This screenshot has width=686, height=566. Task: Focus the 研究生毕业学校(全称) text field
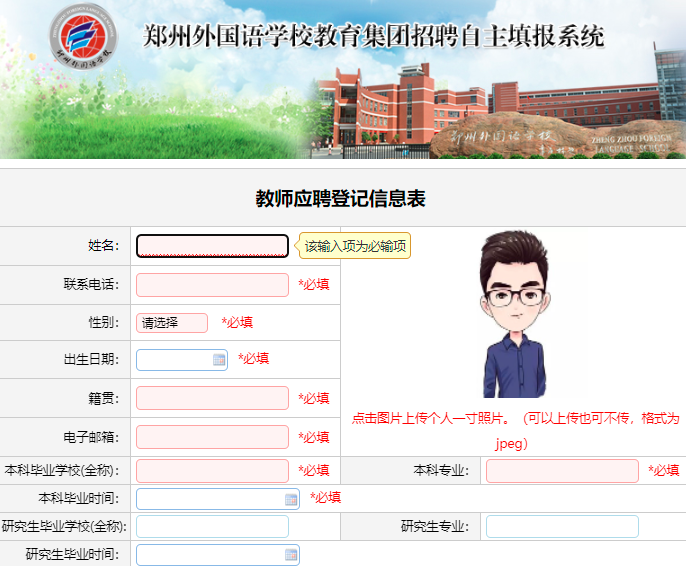[212, 526]
